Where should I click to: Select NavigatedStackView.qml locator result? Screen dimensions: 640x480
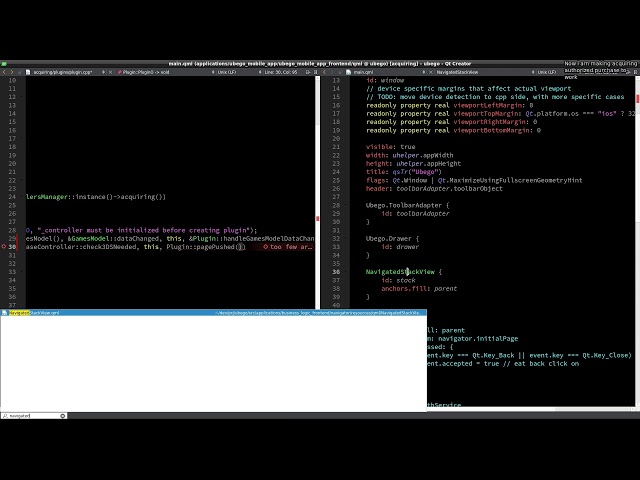(213, 313)
